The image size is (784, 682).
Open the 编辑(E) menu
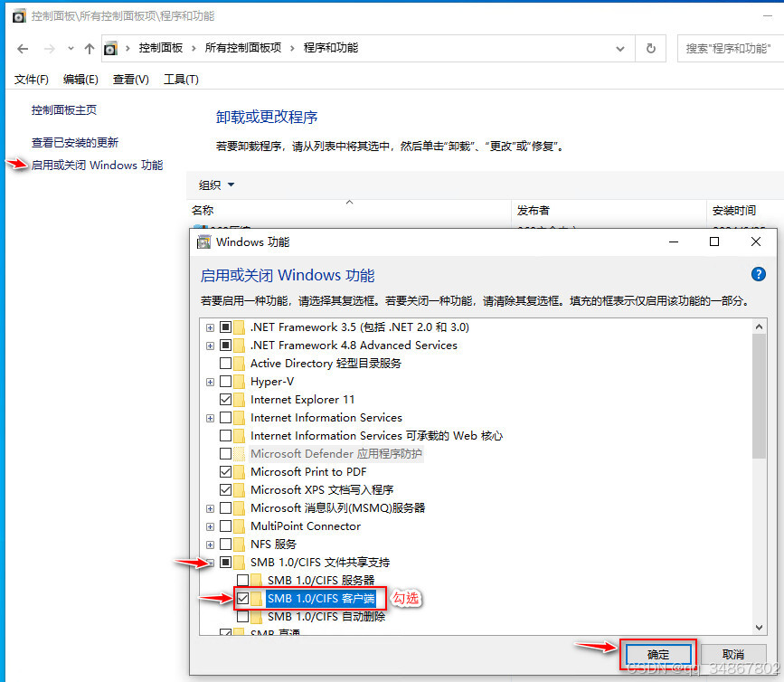80,80
